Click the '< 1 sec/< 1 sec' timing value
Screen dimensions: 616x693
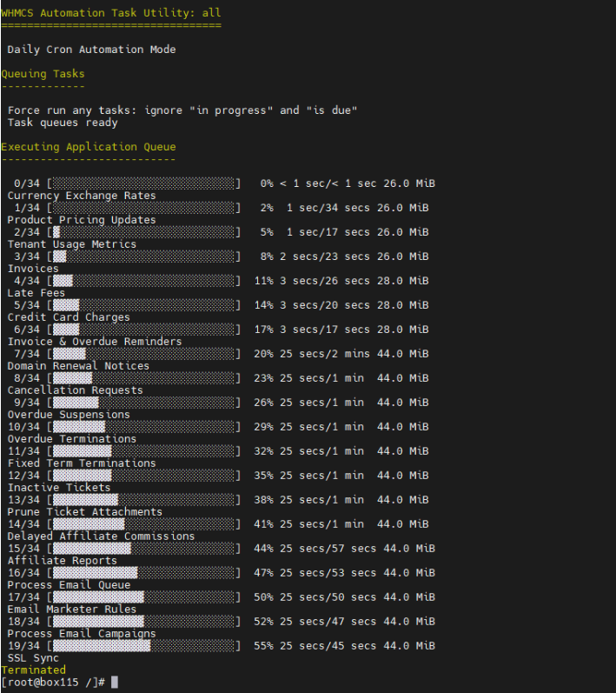[328, 183]
